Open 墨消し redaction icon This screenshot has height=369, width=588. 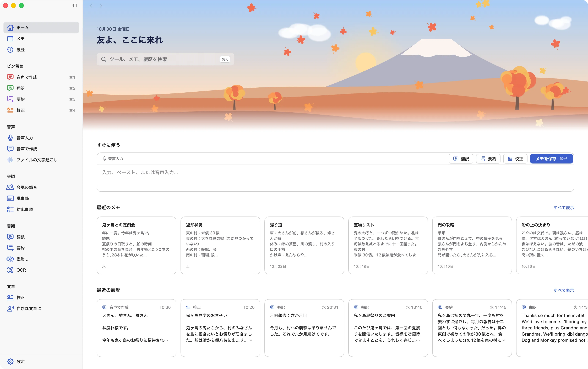(x=10, y=259)
